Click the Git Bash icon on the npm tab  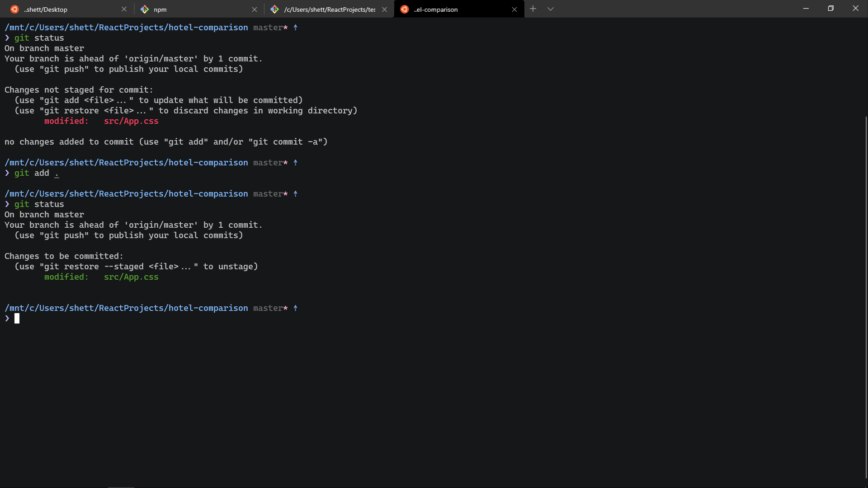coord(145,9)
